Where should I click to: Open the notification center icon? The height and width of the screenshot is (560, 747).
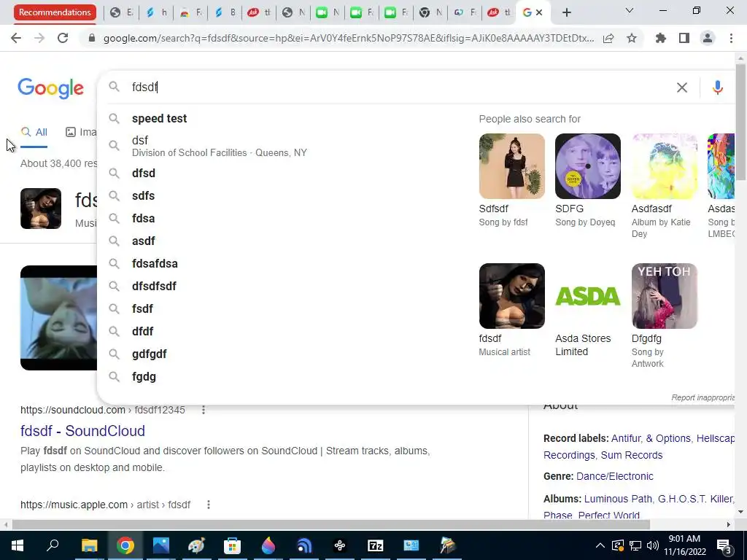coord(724,545)
